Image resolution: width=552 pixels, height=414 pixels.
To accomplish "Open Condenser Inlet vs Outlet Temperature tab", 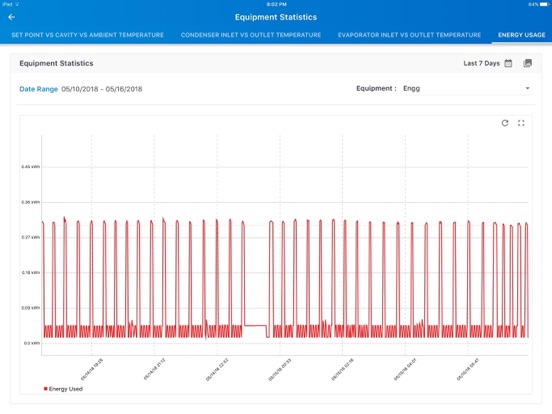I will pyautogui.click(x=251, y=35).
